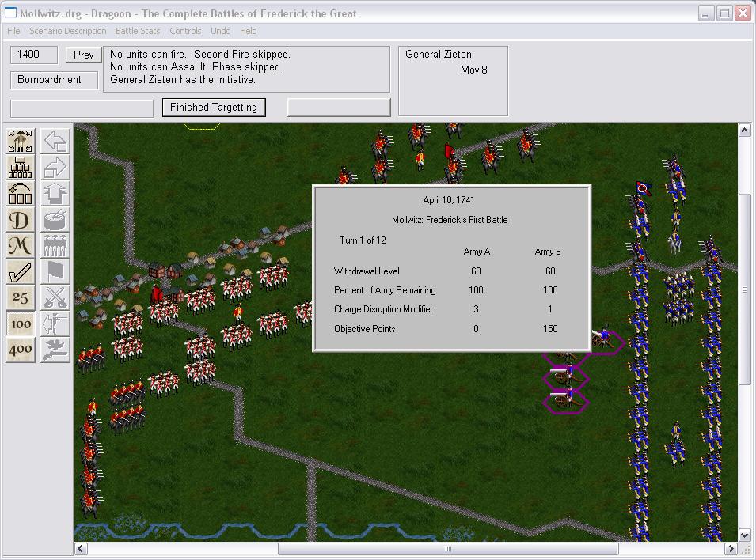Maximize the Dragoon window
Screen dimensions: 756x560
coord(724,13)
